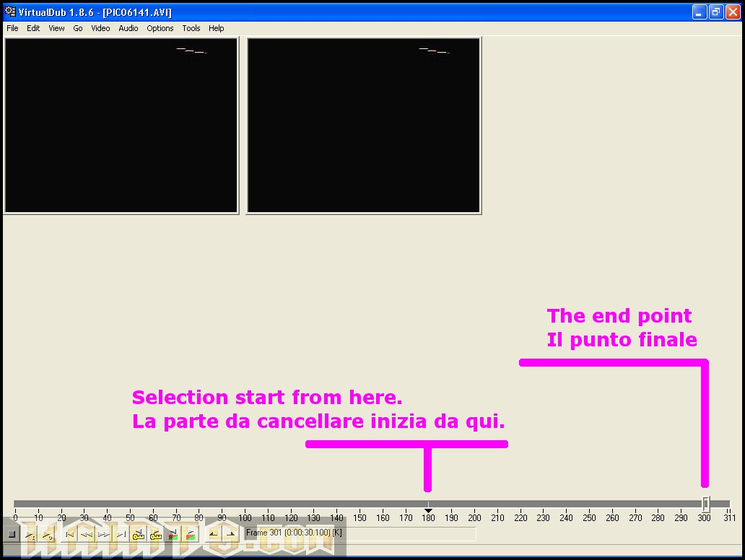
Task: Minimize the VirtualDub window
Action: (x=700, y=12)
